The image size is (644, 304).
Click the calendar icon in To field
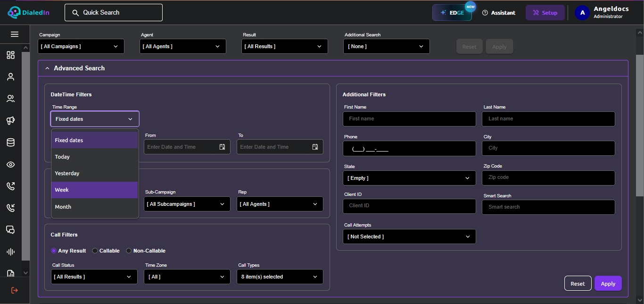pyautogui.click(x=315, y=147)
